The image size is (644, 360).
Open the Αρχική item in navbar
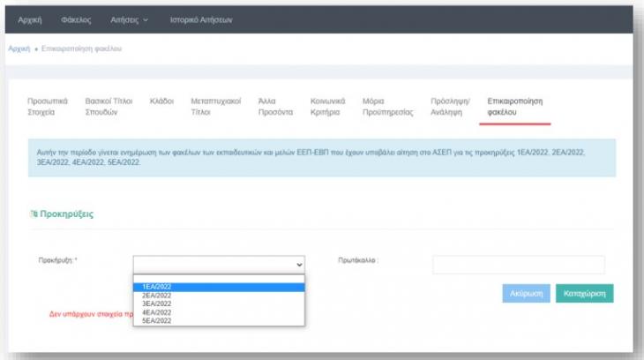(31, 19)
